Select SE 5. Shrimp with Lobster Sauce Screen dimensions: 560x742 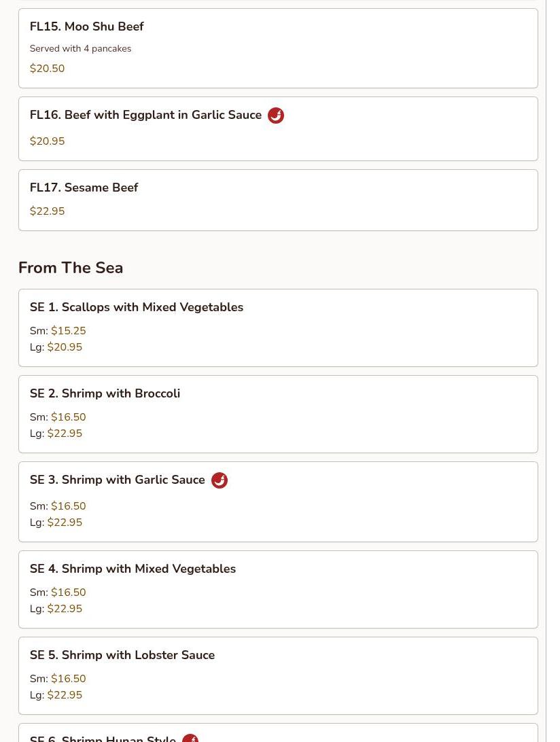[x=122, y=655]
